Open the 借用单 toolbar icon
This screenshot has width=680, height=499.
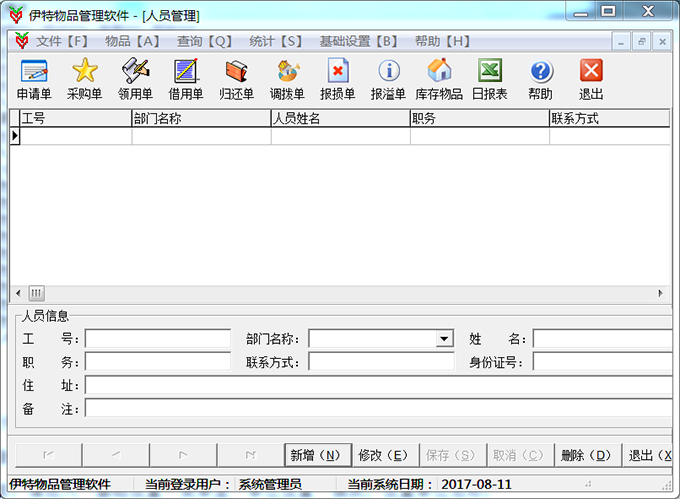186,79
